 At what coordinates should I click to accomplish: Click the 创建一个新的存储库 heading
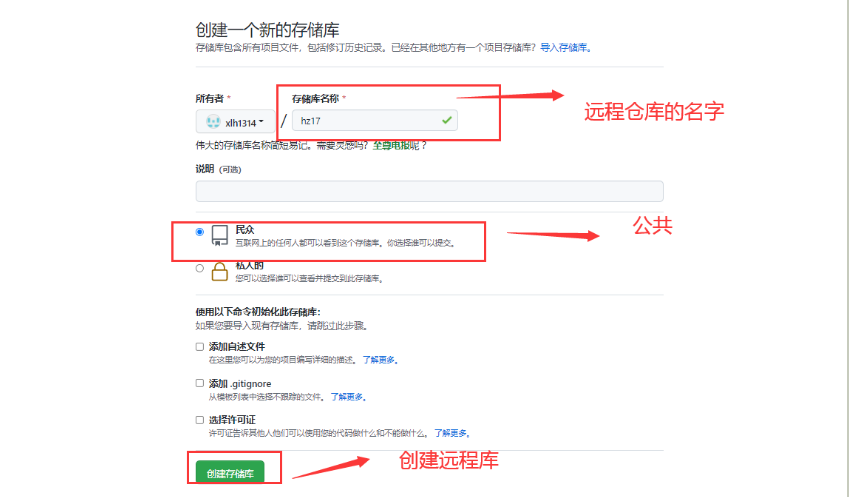[x=267, y=30]
